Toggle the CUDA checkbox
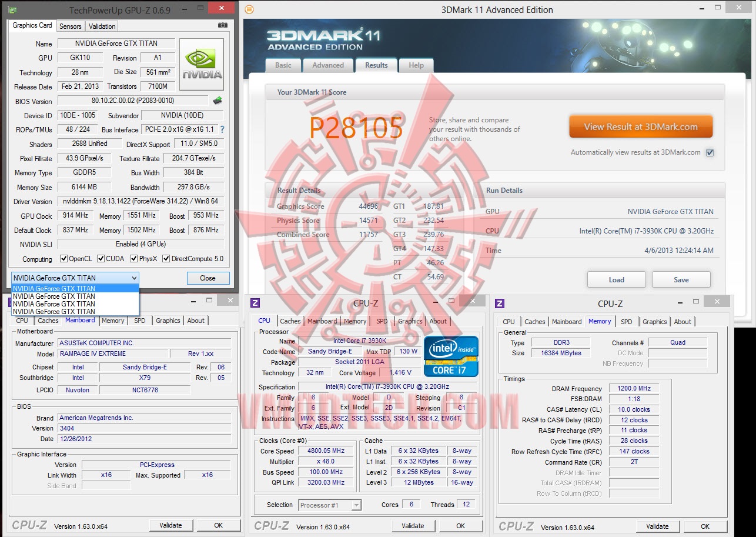 pyautogui.click(x=101, y=259)
